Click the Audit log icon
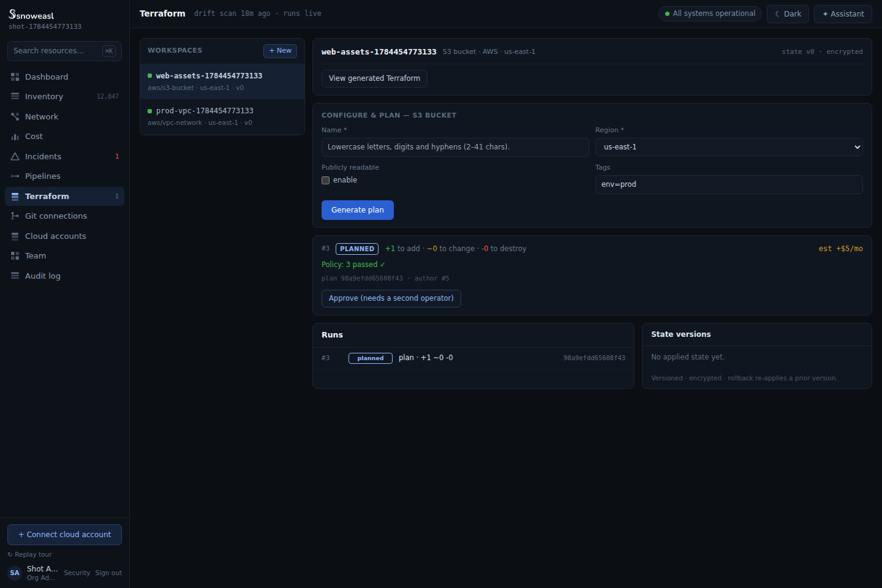The width and height of the screenshot is (882, 588). (x=15, y=276)
